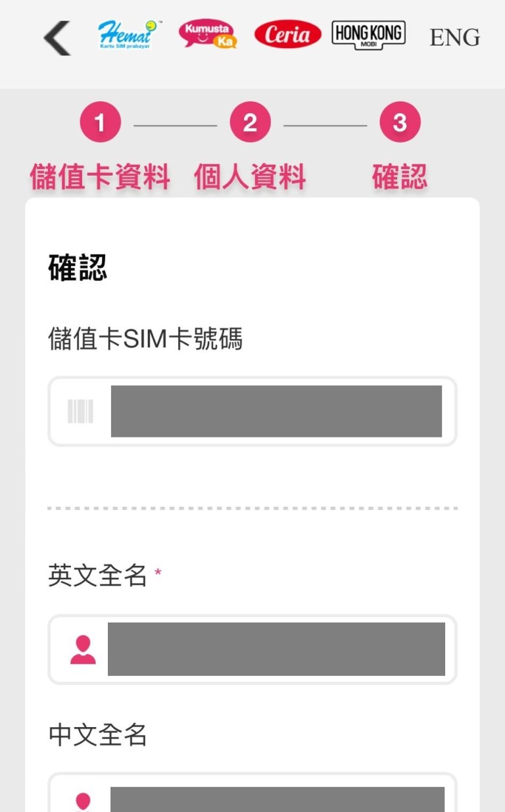505x812 pixels.
Task: Select the 確認 step label
Action: [x=399, y=175]
